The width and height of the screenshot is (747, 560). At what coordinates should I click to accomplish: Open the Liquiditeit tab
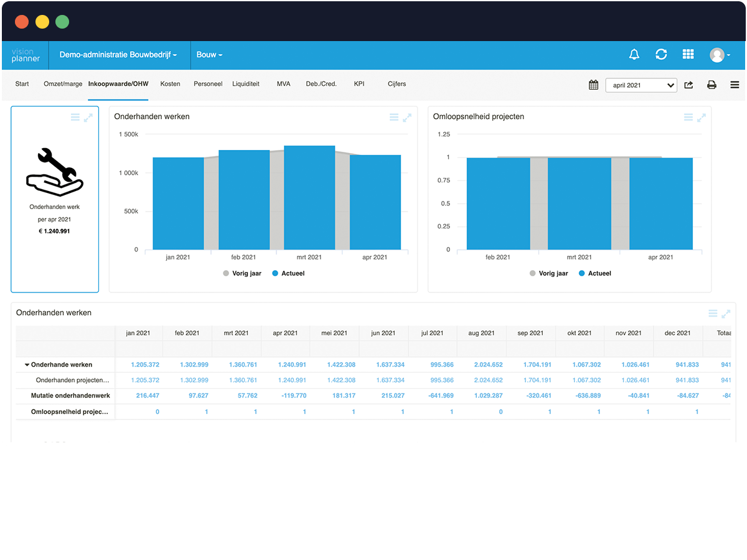(x=246, y=84)
